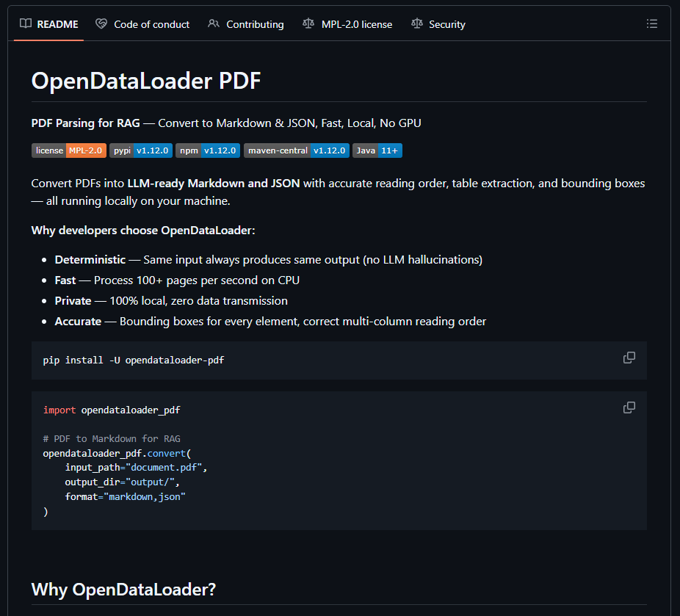Click the OpenDataLoader PDF heading
Image resolution: width=680 pixels, height=616 pixels.
tap(146, 81)
